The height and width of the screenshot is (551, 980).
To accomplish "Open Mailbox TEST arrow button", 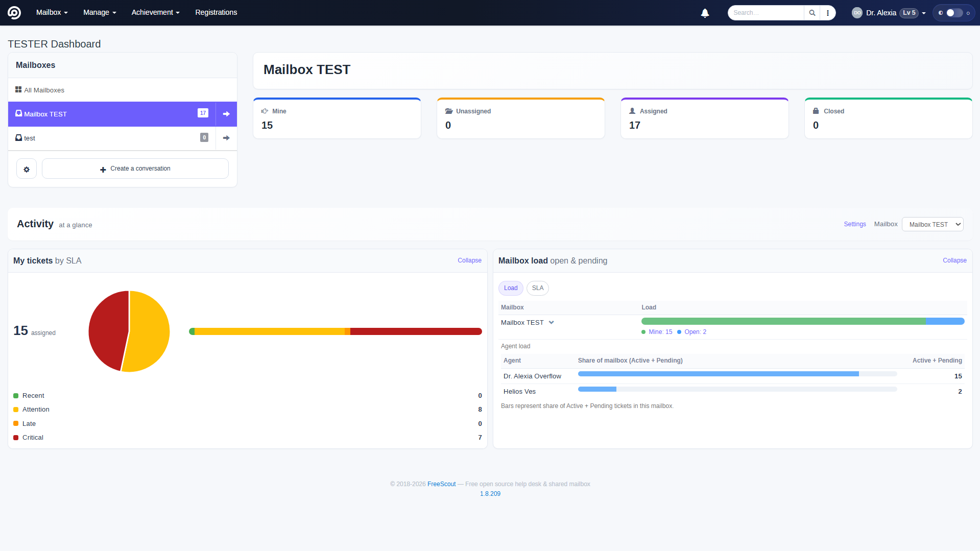I will tap(226, 114).
